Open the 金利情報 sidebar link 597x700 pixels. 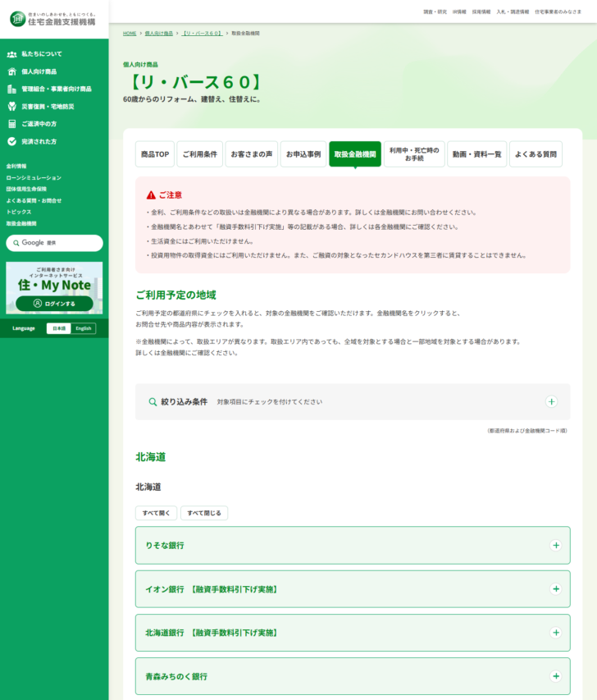coord(16,166)
